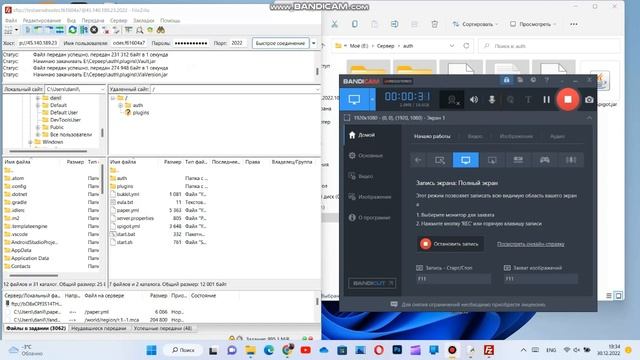Open Домой section in Bandicam sidebar

362,135
